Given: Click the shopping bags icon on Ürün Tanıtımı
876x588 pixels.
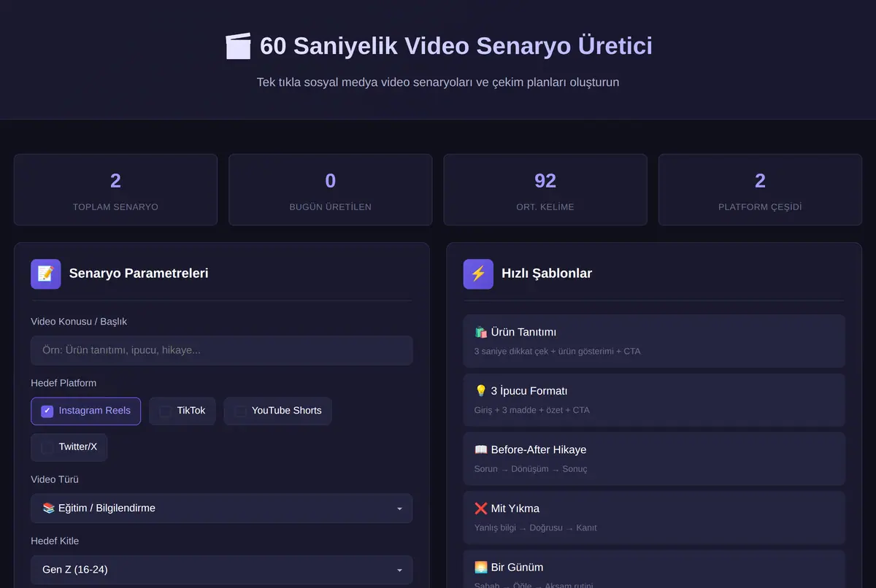Looking at the screenshot, I should click(481, 332).
